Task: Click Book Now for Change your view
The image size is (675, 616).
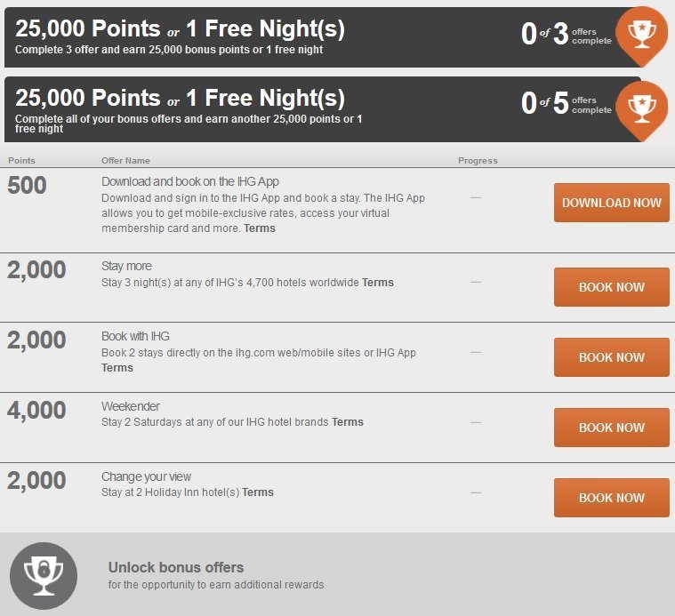Action: [x=611, y=497]
